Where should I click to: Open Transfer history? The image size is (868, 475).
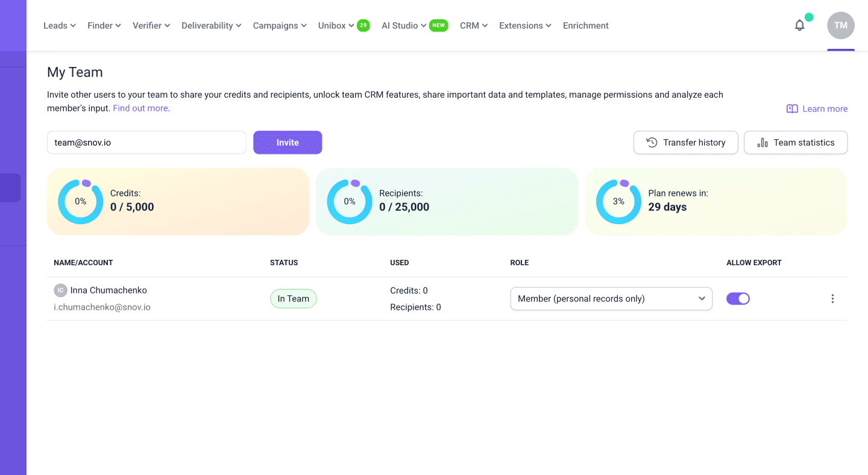coord(685,142)
